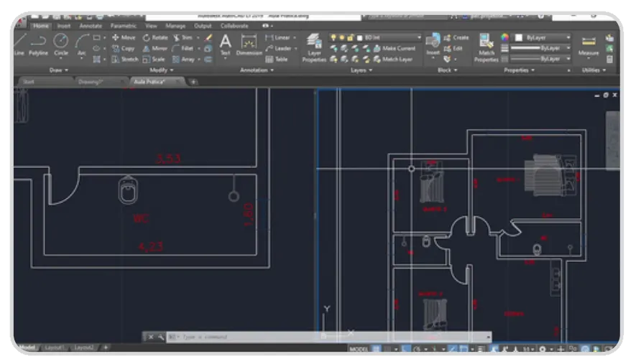Image resolution: width=636 pixels, height=364 pixels.
Task: Use the Stretch tool
Action: click(125, 59)
